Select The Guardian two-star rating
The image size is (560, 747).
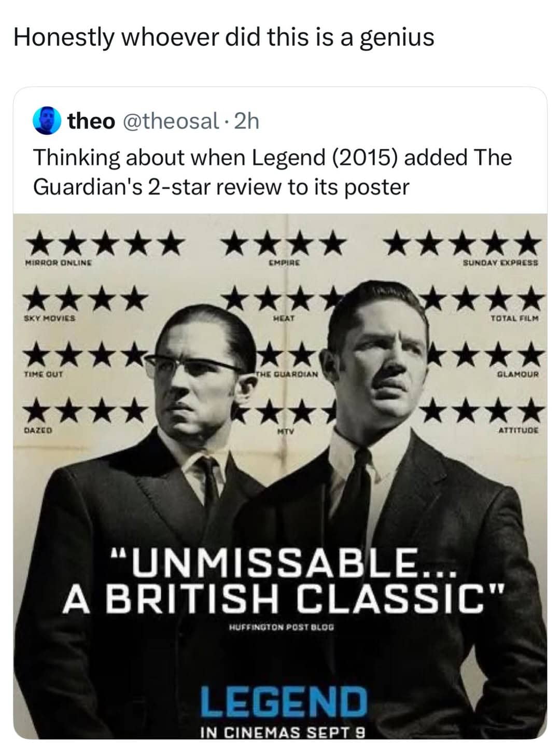(x=283, y=358)
